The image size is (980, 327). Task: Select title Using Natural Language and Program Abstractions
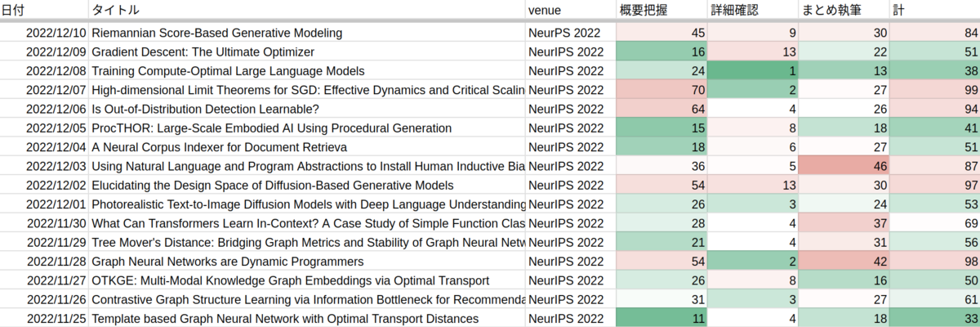[307, 167]
